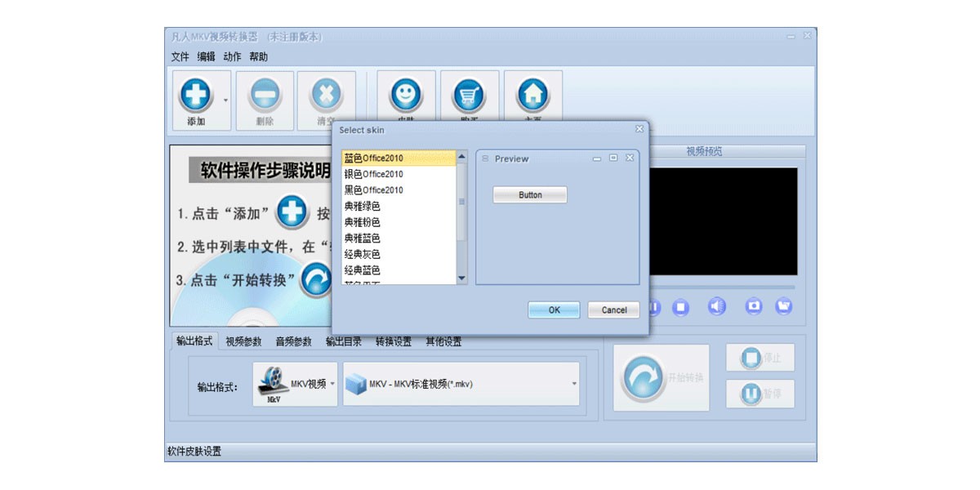Open the 文件 menu

(180, 57)
